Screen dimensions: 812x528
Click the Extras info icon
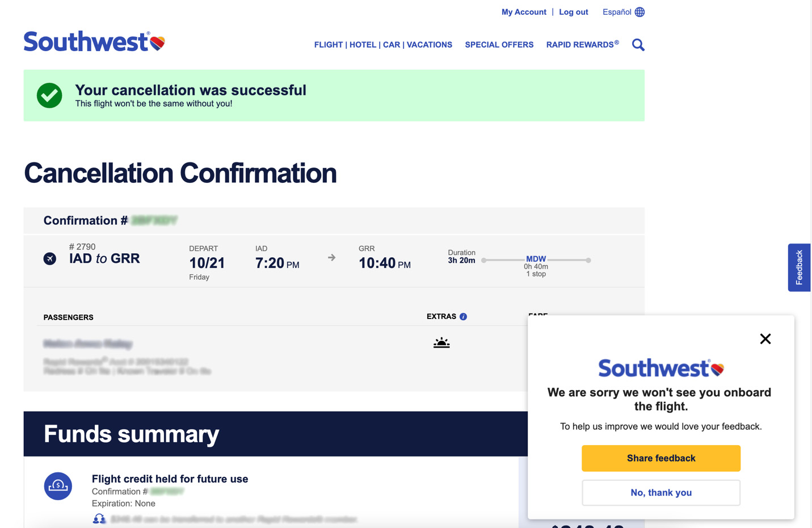(464, 317)
